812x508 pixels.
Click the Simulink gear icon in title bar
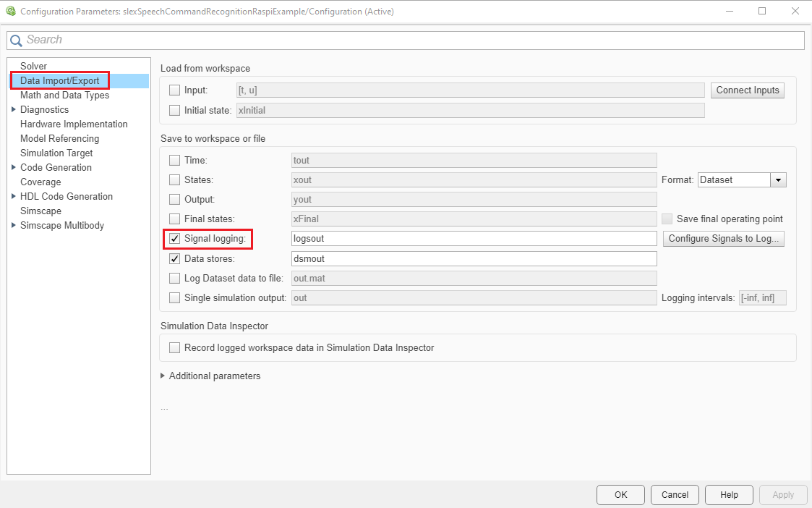coord(11,12)
